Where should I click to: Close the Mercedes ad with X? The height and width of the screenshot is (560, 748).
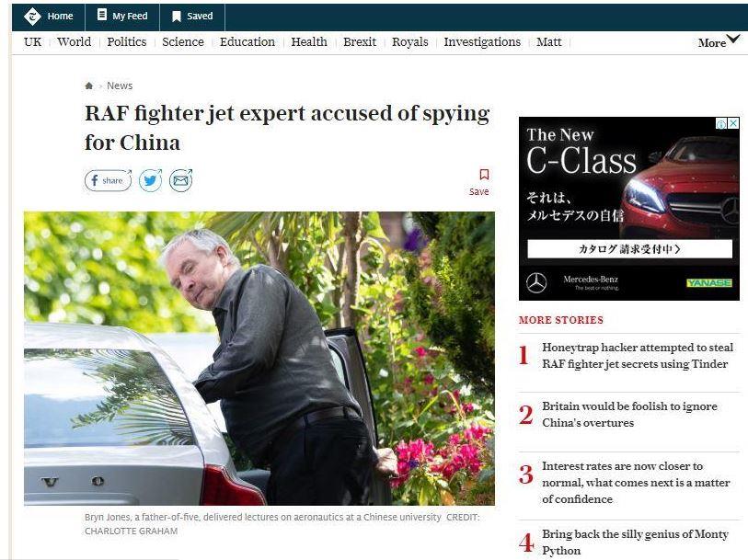pos(733,123)
